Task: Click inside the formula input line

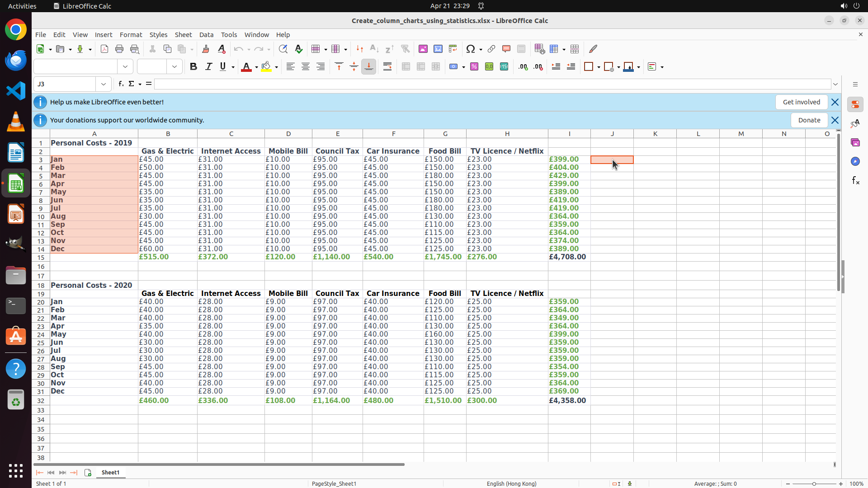Action: (492, 84)
